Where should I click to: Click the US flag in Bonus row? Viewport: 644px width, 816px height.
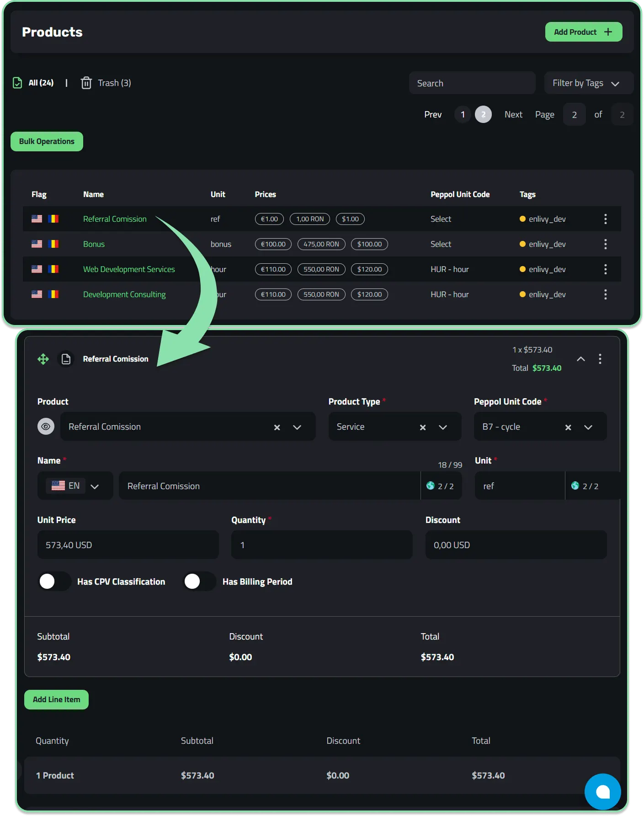click(37, 244)
